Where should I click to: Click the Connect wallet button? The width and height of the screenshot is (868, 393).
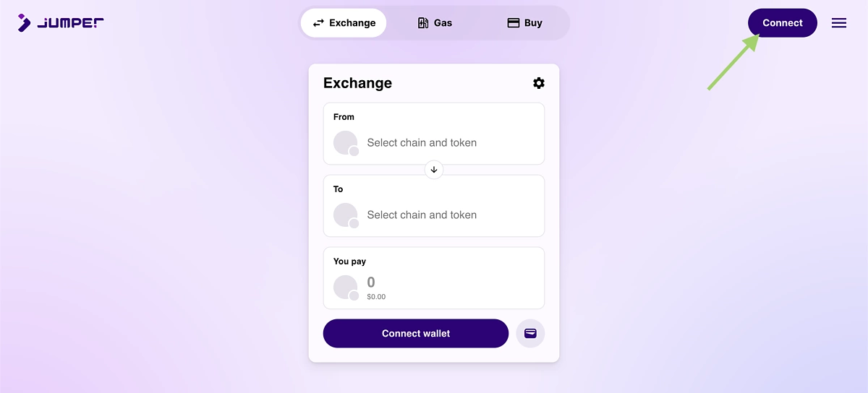(x=416, y=334)
